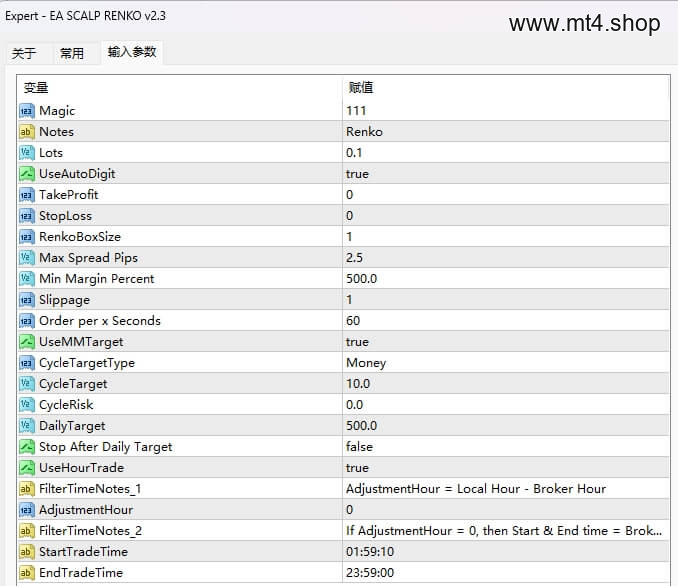Click the integer icon beside StopLoss
The width and height of the screenshot is (678, 586).
click(26, 216)
